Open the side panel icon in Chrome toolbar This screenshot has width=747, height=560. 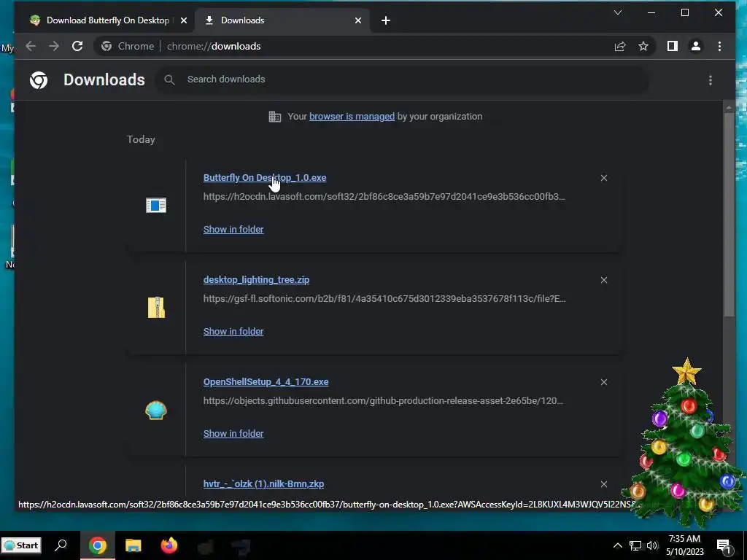click(672, 46)
